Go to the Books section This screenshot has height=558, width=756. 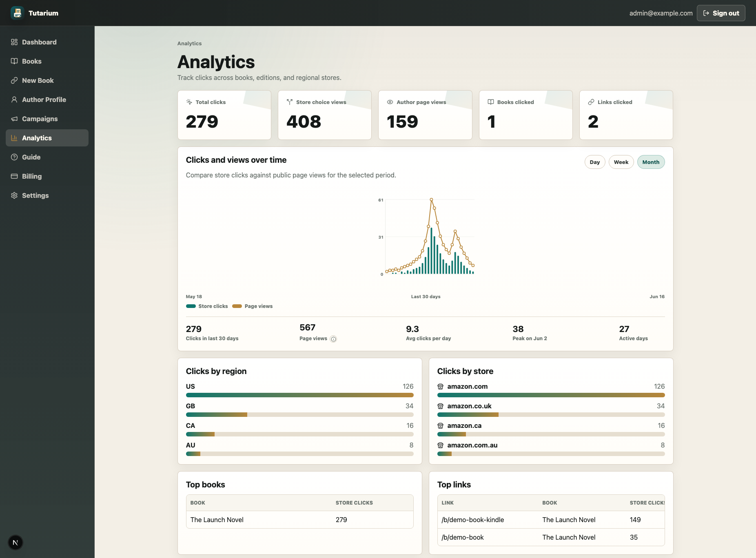pyautogui.click(x=47, y=61)
